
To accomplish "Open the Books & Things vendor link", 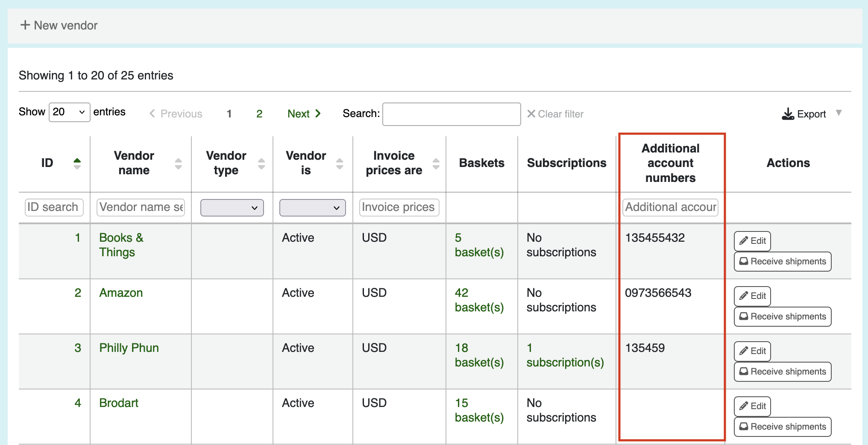I will coord(121,245).
